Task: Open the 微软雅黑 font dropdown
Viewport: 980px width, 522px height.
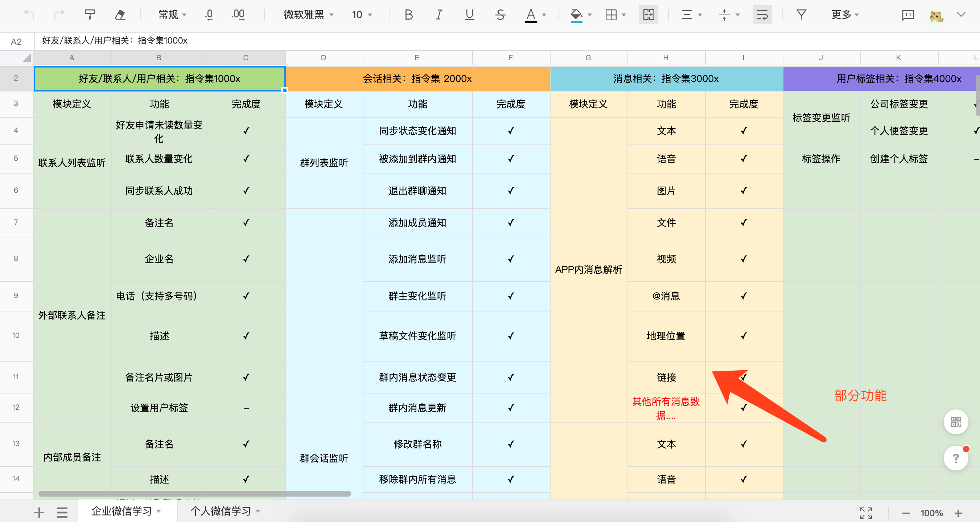Action: pos(309,15)
